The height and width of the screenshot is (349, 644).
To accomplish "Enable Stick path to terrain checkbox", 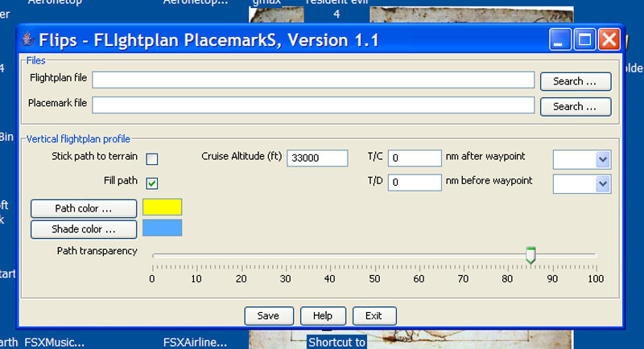I will point(151,158).
